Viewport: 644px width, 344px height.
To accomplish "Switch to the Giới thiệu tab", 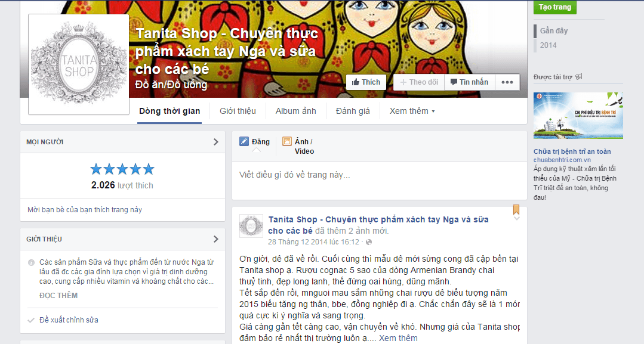I will (x=238, y=111).
